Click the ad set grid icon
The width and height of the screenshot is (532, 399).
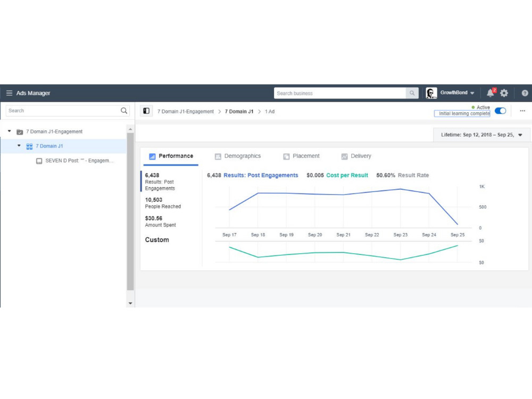(x=29, y=146)
